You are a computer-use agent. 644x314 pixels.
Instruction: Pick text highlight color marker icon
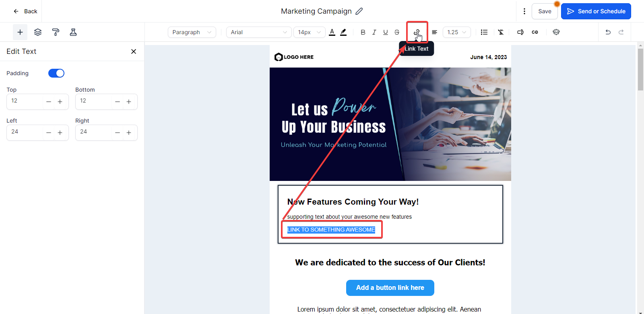[x=343, y=32]
